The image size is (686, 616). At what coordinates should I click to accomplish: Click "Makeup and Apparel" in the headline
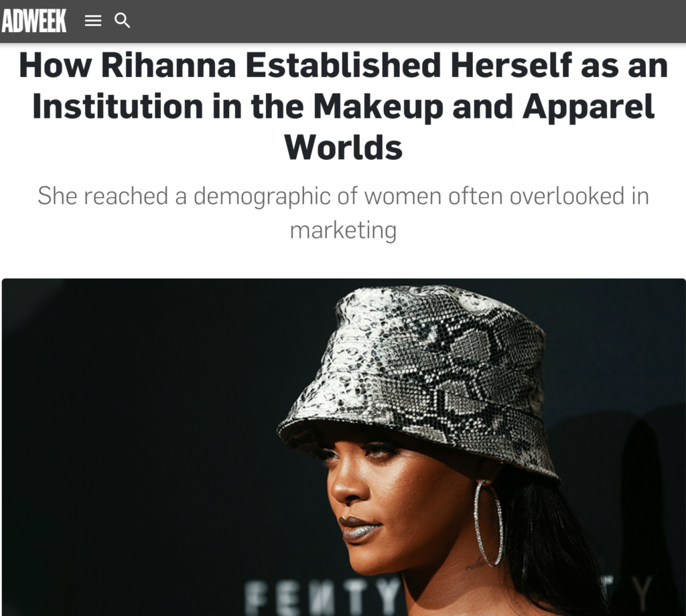click(x=484, y=106)
